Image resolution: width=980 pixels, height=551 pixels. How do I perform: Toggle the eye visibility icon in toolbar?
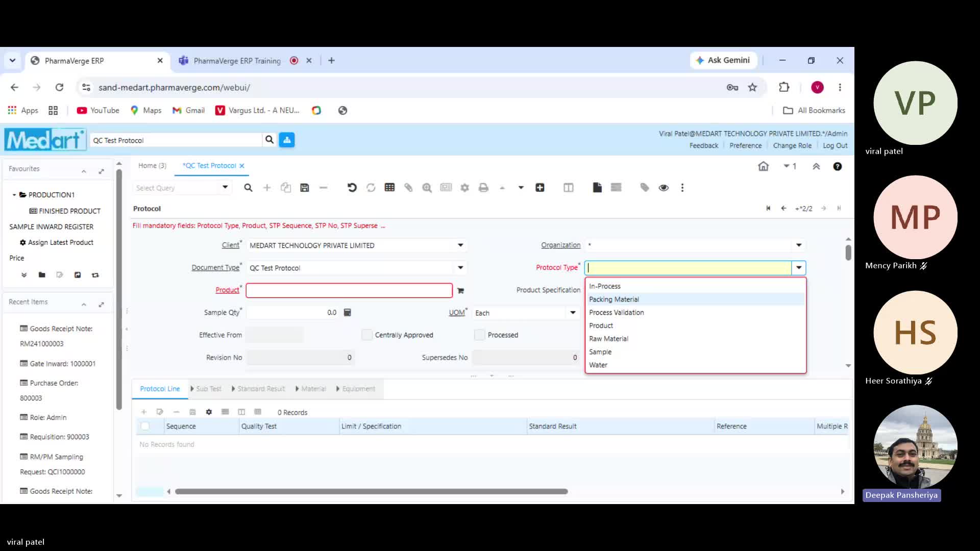click(664, 188)
